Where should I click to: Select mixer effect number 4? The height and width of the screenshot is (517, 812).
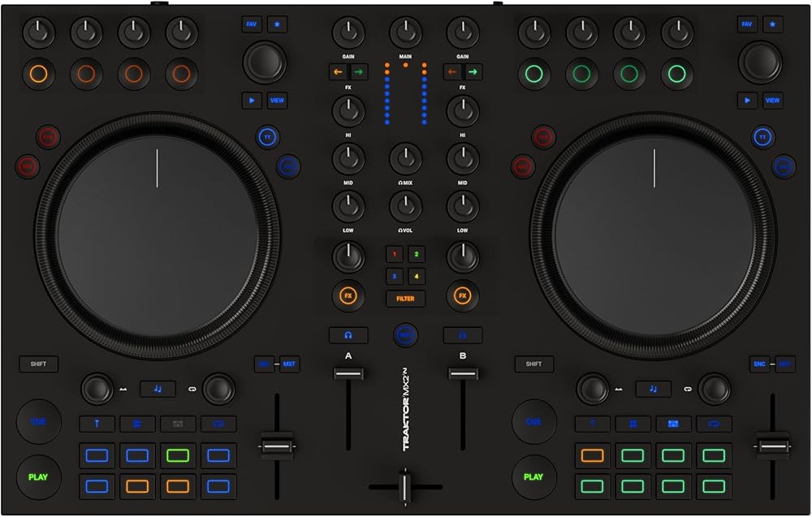pyautogui.click(x=416, y=276)
